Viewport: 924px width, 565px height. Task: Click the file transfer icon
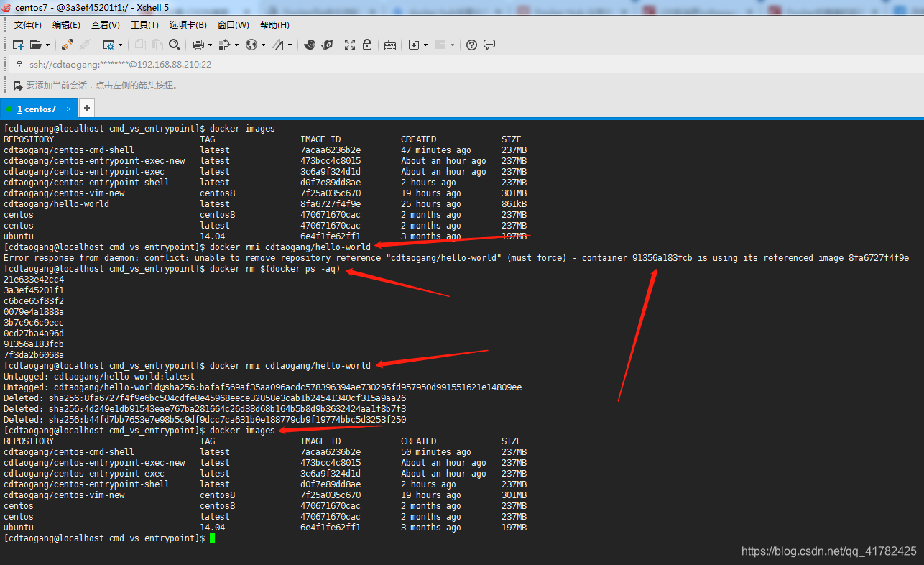(x=223, y=45)
